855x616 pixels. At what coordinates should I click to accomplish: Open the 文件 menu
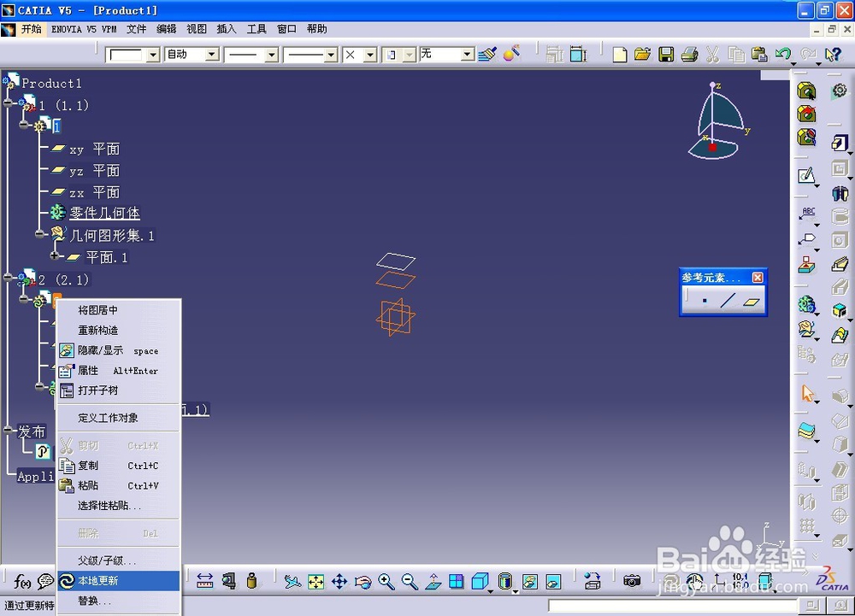pos(136,29)
